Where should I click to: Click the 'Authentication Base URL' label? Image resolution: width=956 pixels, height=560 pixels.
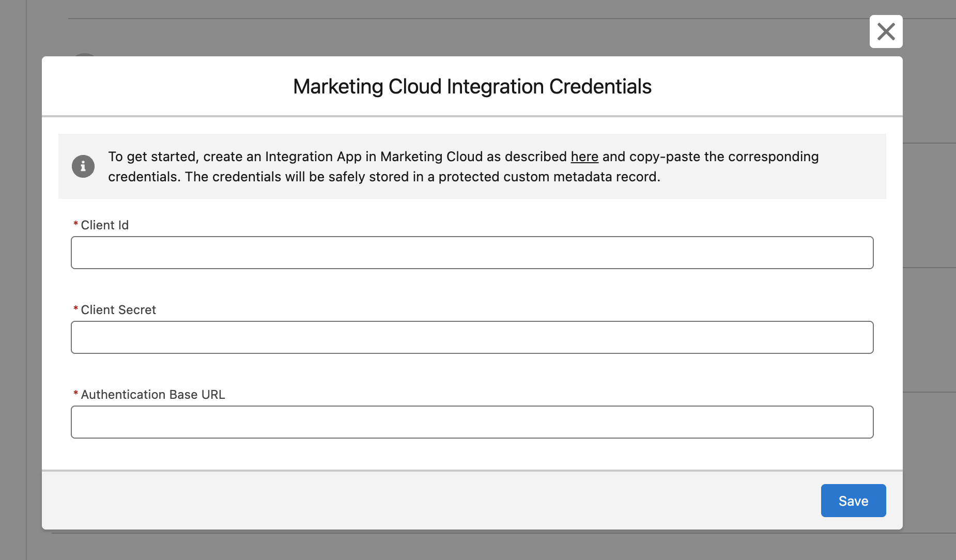pyautogui.click(x=153, y=395)
